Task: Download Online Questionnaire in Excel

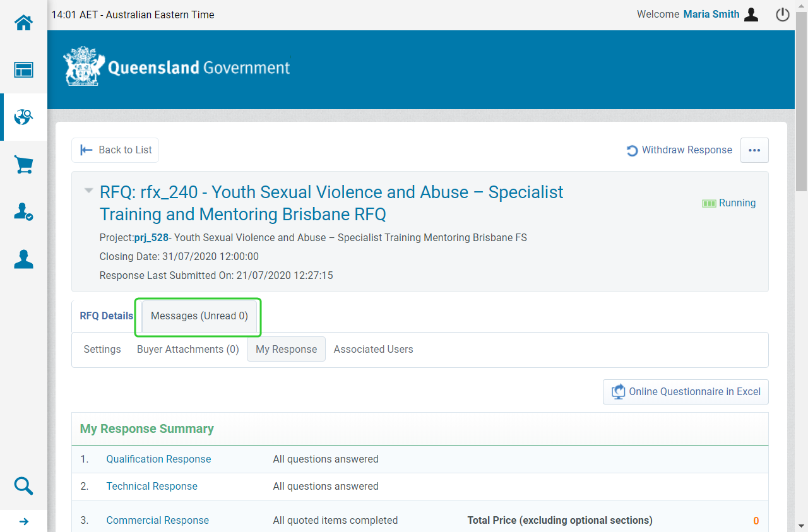Action: (686, 392)
